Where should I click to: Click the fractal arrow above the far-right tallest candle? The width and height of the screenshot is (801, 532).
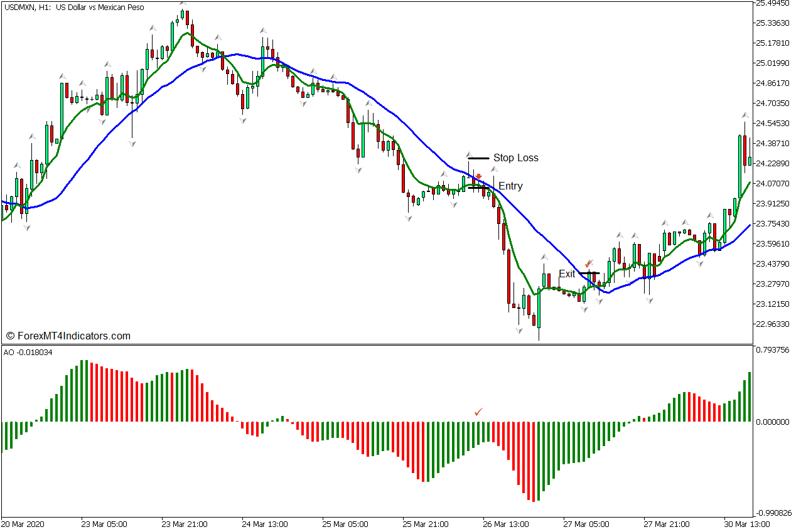[745, 115]
